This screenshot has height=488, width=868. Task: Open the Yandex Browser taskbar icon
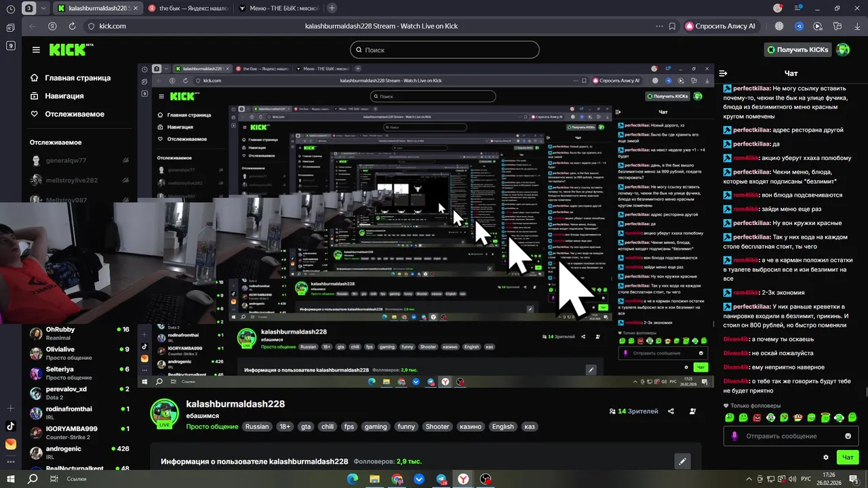(x=463, y=479)
